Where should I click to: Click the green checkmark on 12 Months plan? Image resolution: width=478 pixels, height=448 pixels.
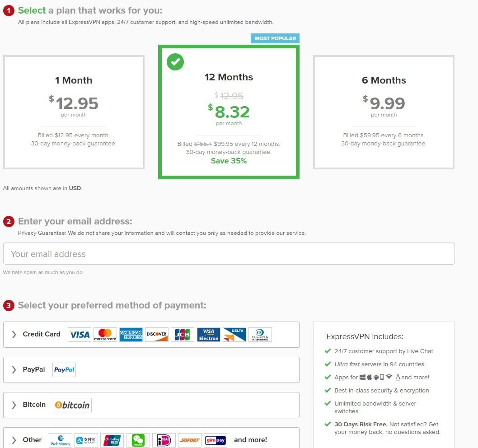[175, 62]
